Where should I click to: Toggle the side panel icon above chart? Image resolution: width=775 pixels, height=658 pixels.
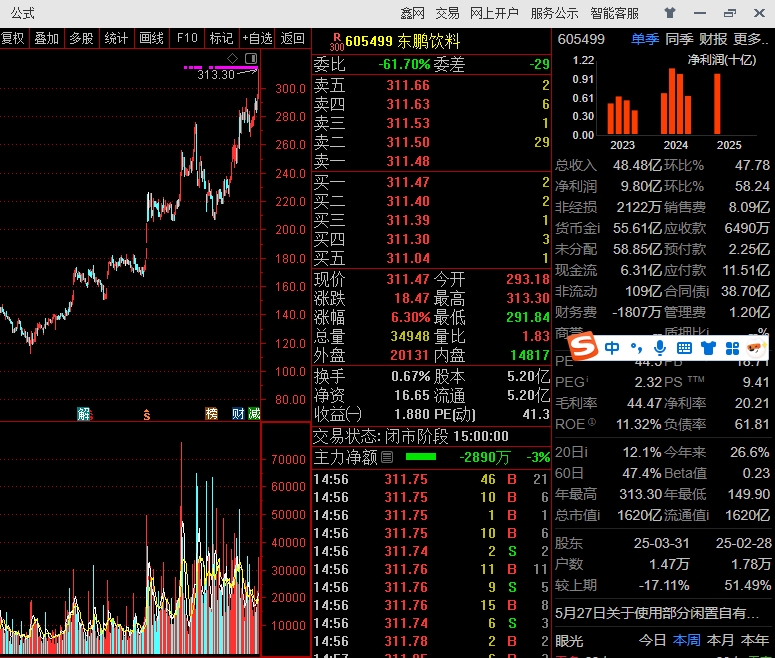pyautogui.click(x=251, y=58)
